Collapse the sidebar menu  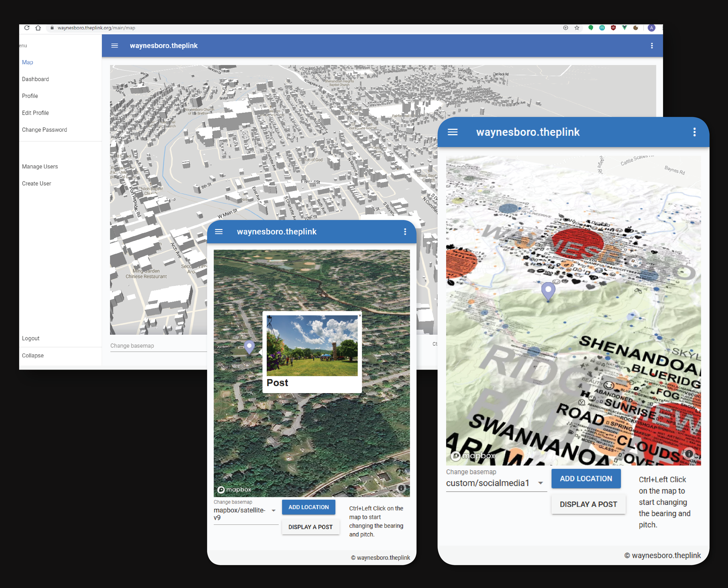[x=33, y=356]
